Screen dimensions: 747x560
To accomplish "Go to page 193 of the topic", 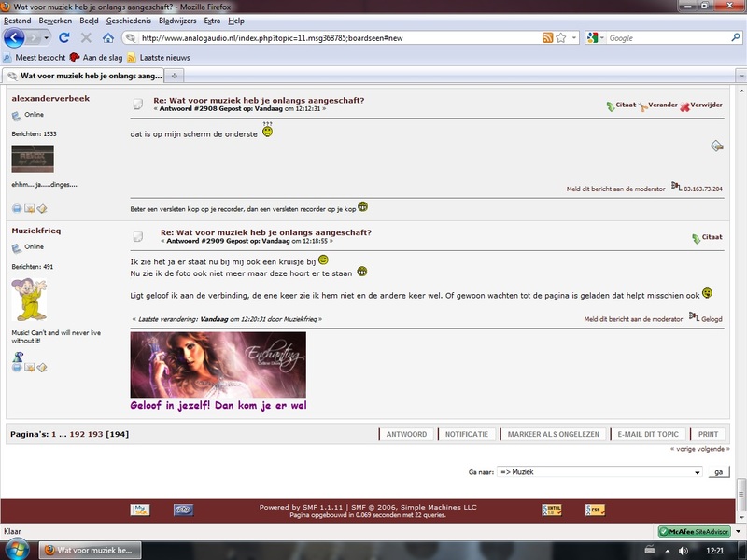I will (95, 434).
